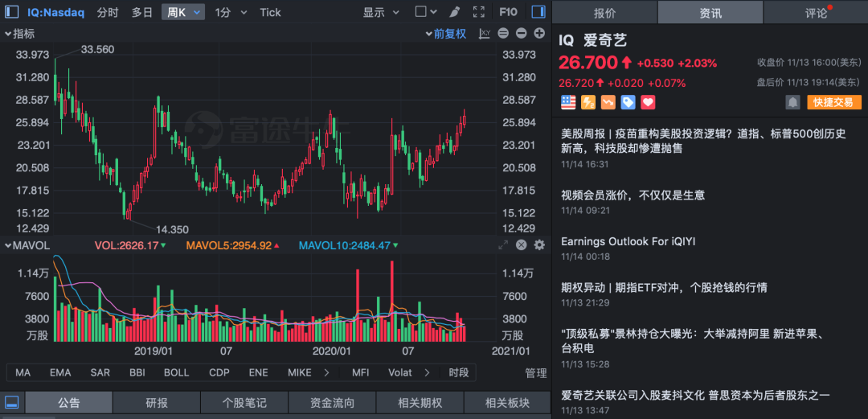Screen dimensions: 868x419
Task: Switch to 多日 multi-day view
Action: (141, 12)
